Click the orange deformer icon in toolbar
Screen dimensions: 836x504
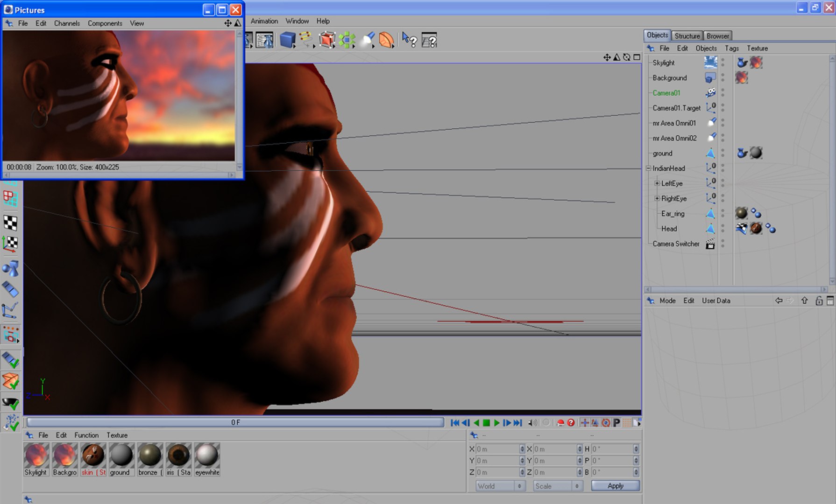pos(386,40)
